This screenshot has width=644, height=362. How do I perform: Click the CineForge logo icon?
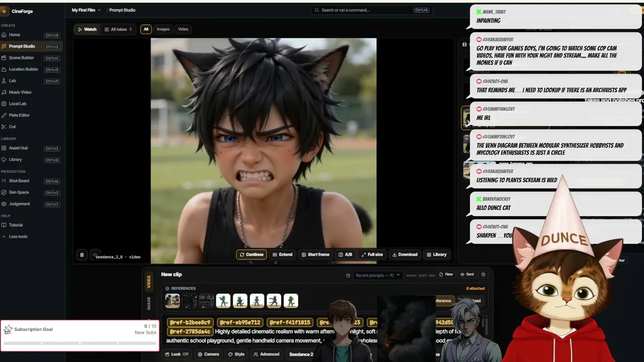[4, 11]
